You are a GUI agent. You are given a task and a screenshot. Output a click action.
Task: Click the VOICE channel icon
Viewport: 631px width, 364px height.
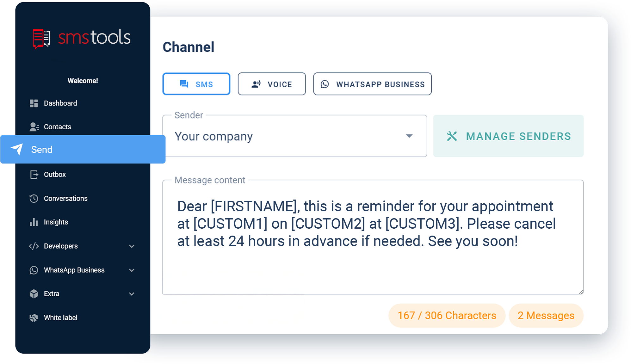point(256,84)
